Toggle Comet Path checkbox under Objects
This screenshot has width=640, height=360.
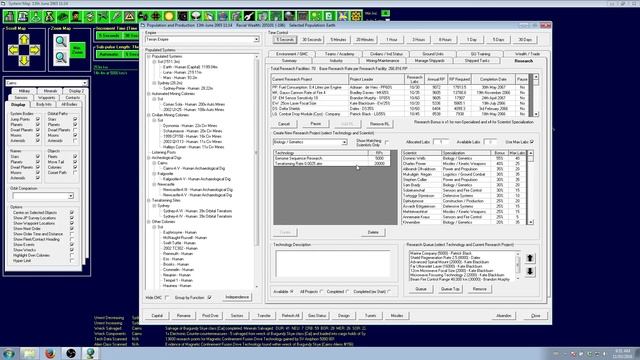click(x=75, y=173)
